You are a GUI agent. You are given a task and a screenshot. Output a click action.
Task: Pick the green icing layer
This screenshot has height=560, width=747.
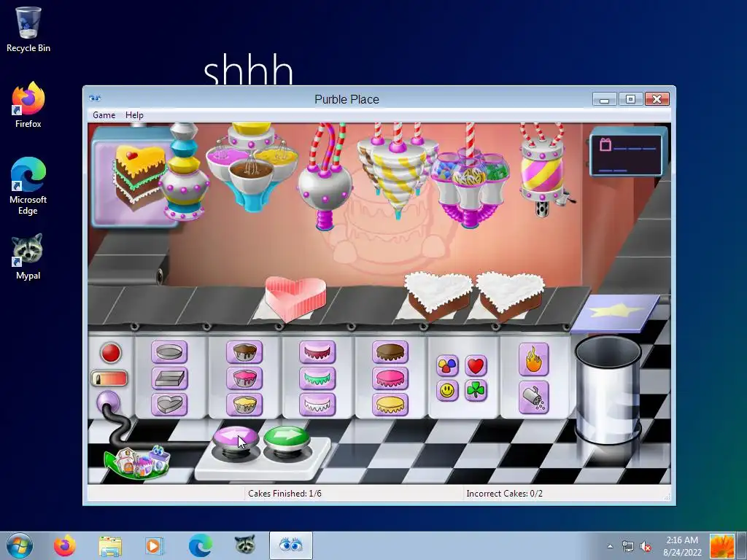click(317, 378)
